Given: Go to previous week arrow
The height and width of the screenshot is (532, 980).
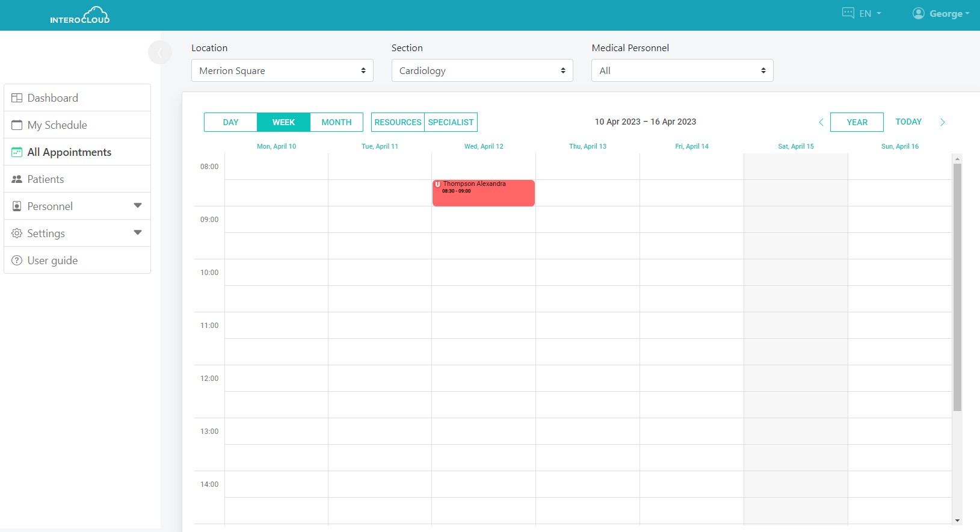Looking at the screenshot, I should click(x=821, y=122).
